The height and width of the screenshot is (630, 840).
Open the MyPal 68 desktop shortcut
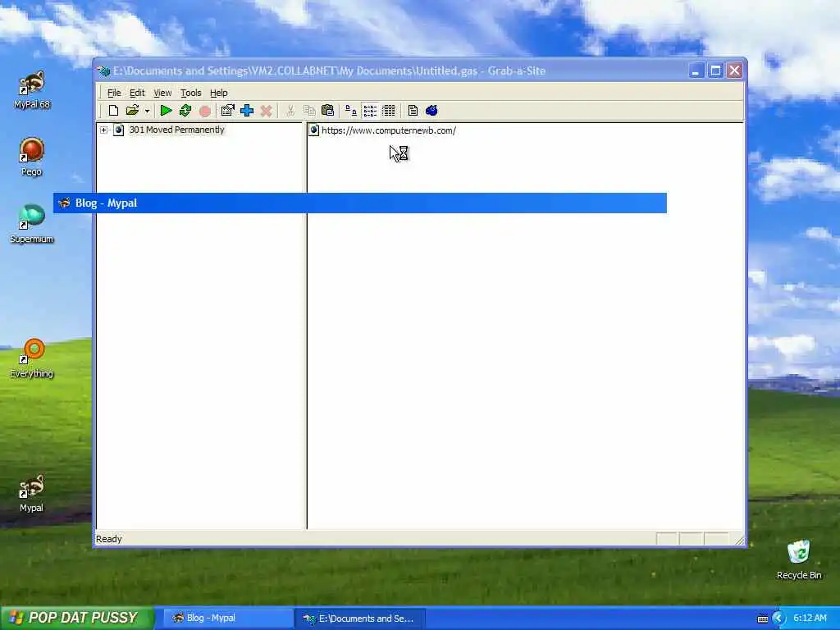(32, 89)
